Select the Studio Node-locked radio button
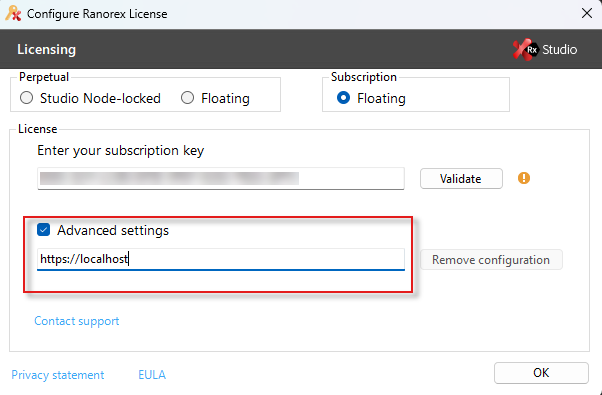This screenshot has width=602, height=395. [26, 98]
